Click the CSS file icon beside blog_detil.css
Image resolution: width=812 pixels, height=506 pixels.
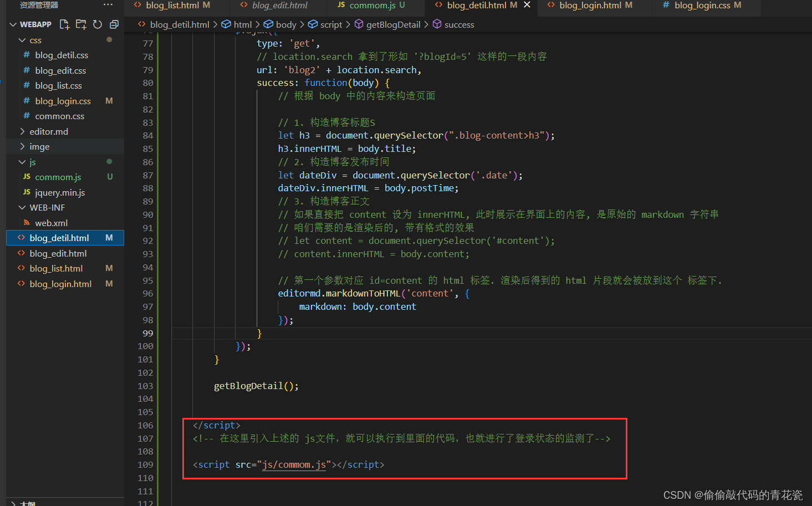point(26,55)
